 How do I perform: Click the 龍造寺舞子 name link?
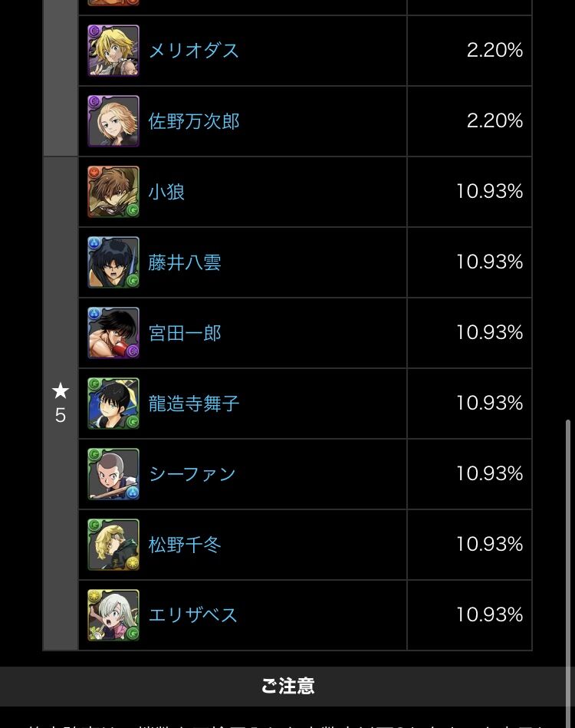(193, 404)
